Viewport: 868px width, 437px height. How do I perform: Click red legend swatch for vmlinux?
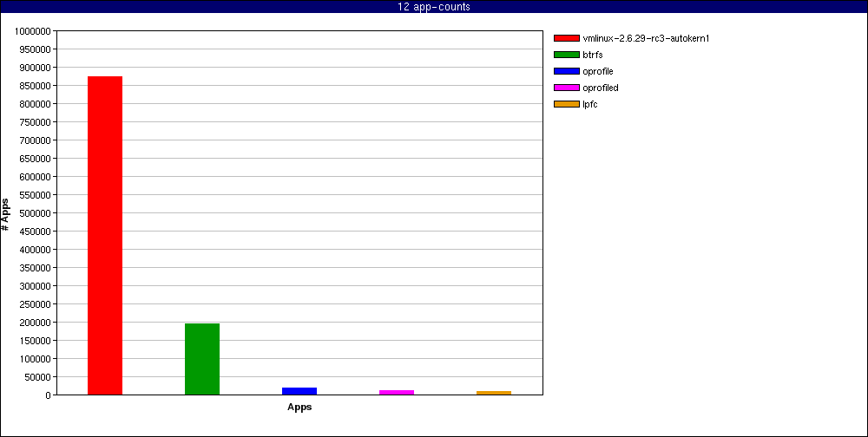[567, 38]
